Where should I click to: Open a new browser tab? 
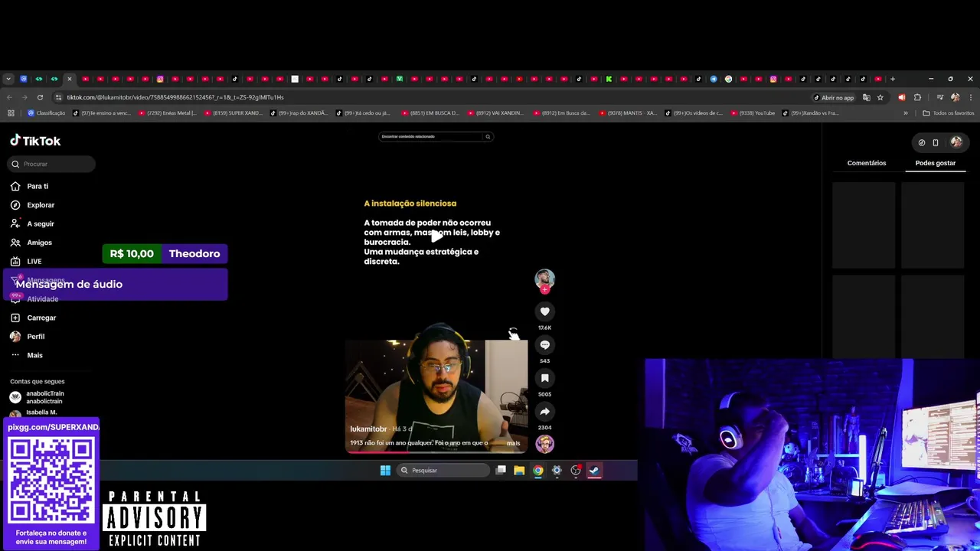pyautogui.click(x=893, y=79)
